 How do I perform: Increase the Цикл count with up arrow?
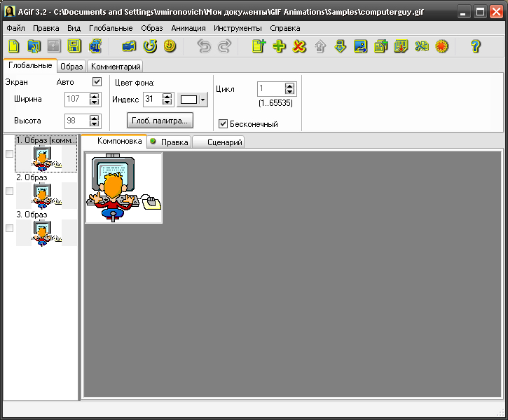point(290,86)
